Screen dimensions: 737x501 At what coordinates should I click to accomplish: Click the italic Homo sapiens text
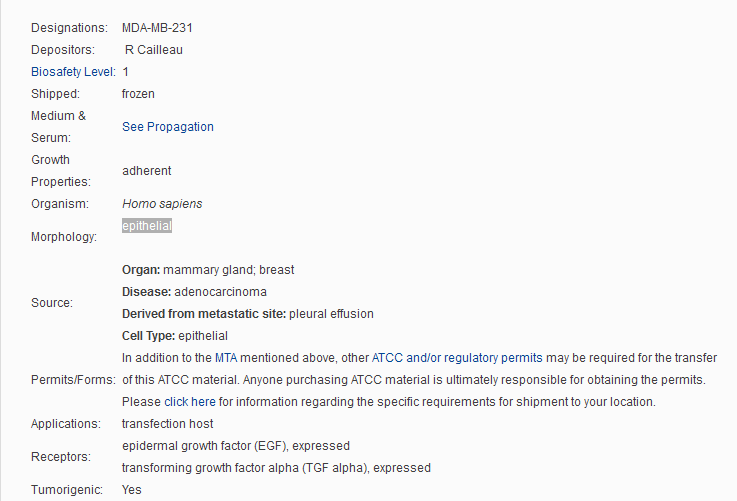[x=162, y=204]
